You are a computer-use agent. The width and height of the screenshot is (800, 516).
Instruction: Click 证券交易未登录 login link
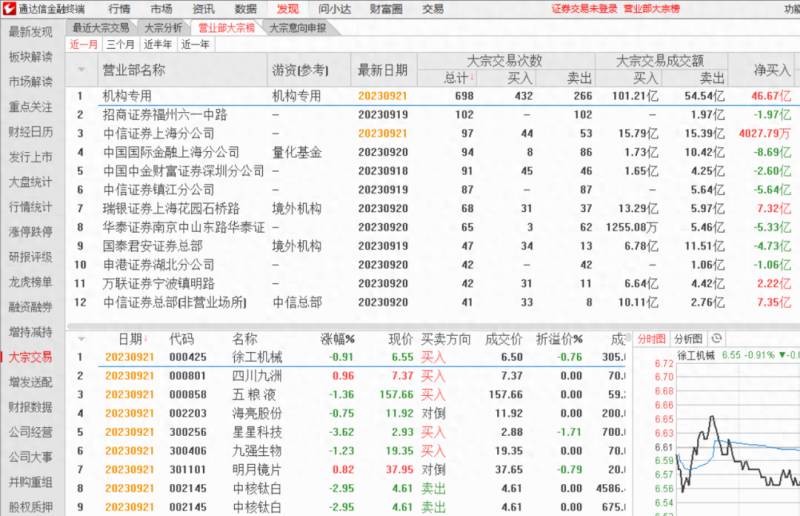click(x=584, y=9)
